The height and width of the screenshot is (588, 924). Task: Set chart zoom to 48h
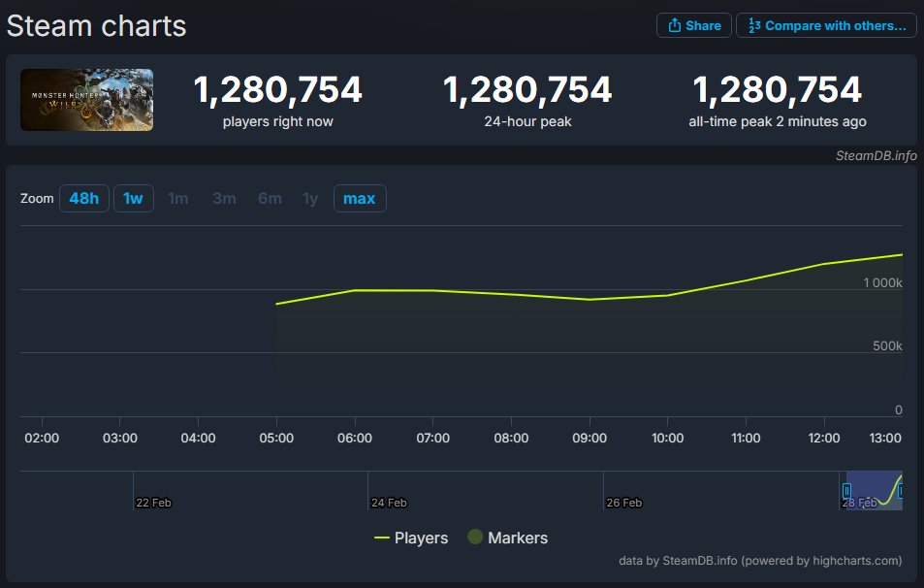(x=83, y=198)
